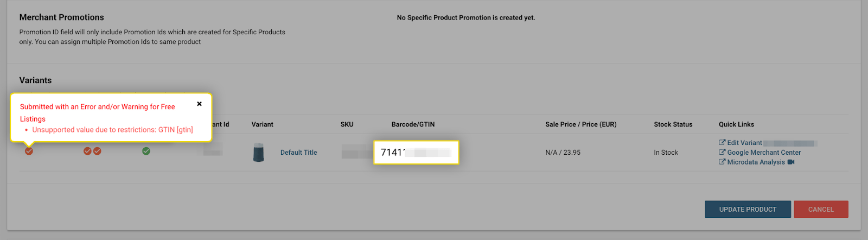Open the Microdata Analysis link
Viewport: 868px width, 240px height.
[x=756, y=162]
